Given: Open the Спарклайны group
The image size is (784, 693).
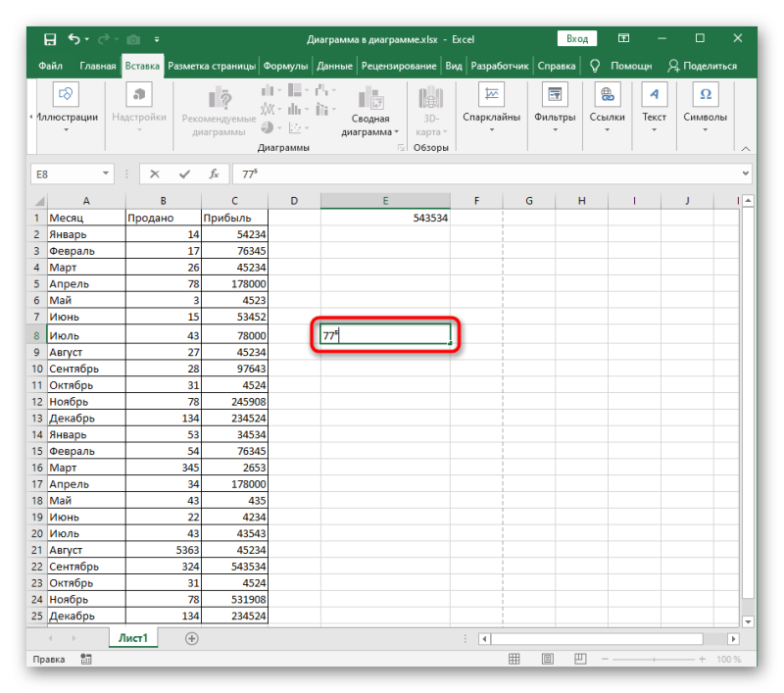Looking at the screenshot, I should pos(492,108).
